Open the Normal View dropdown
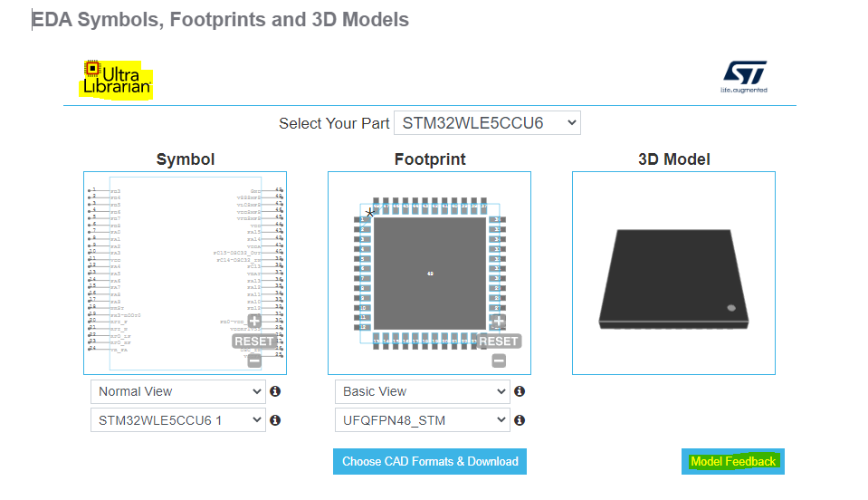Image resolution: width=868 pixels, height=500 pixels. click(x=178, y=391)
